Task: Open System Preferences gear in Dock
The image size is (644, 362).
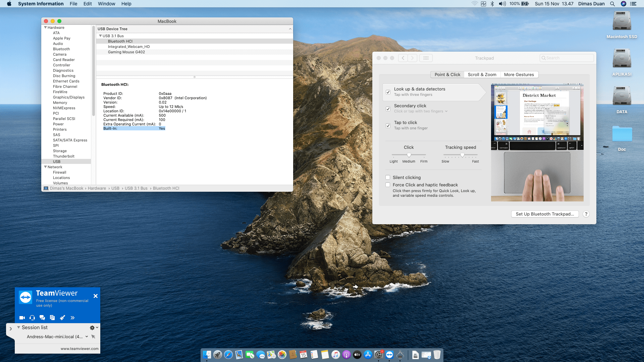Action: click(379, 355)
